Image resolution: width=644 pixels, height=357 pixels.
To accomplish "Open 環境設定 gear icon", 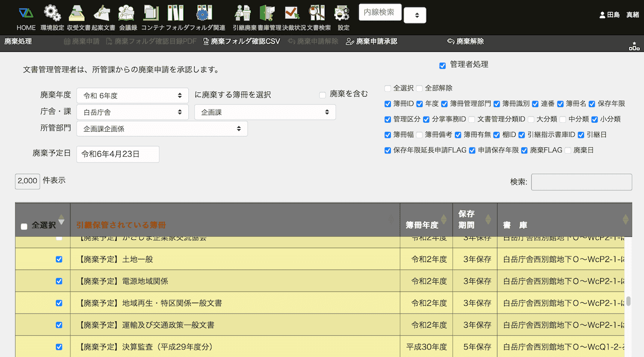I will click(x=52, y=14).
